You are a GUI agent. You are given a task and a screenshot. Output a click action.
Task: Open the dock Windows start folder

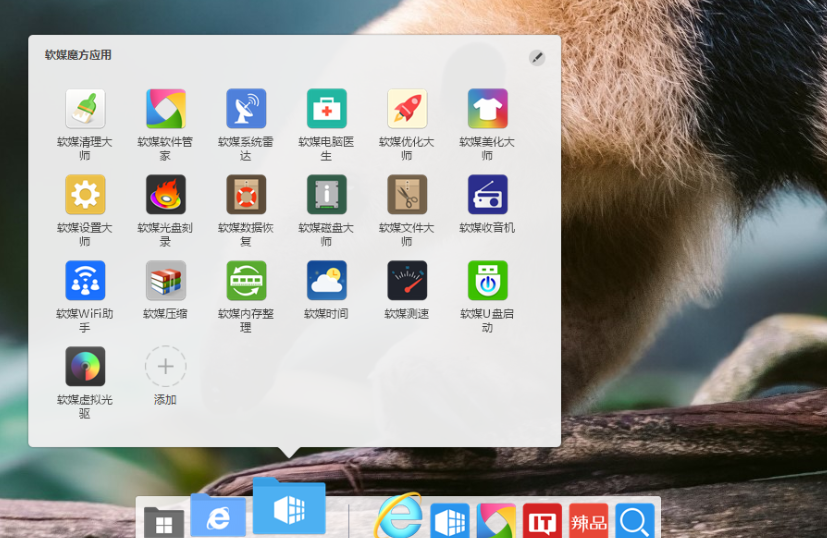(x=164, y=522)
